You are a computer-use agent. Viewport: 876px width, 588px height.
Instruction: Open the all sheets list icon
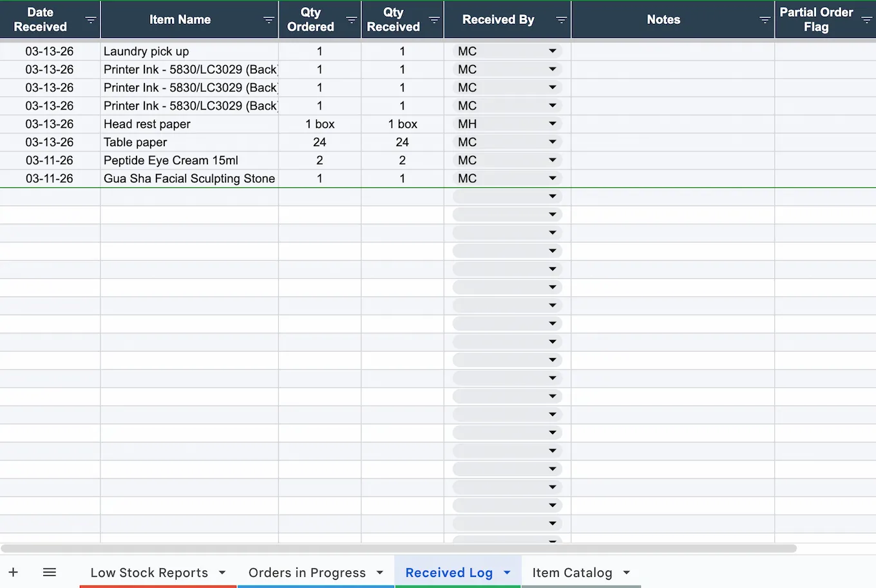pos(49,572)
